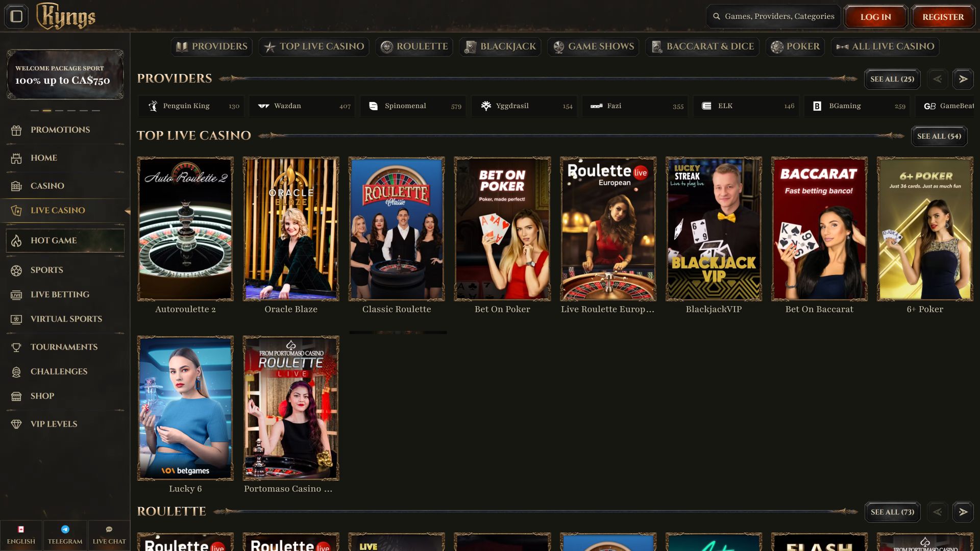Click the Live Casino cards icon
The width and height of the screenshot is (980, 551).
click(x=16, y=210)
